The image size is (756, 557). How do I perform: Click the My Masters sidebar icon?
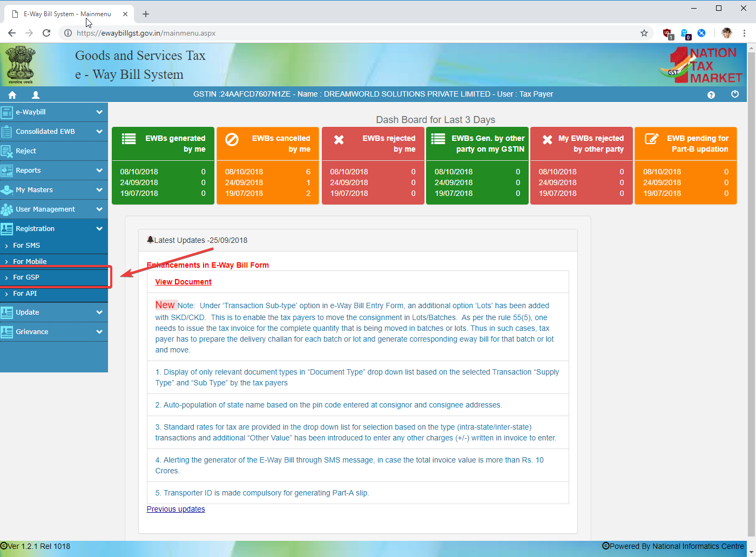click(6, 190)
